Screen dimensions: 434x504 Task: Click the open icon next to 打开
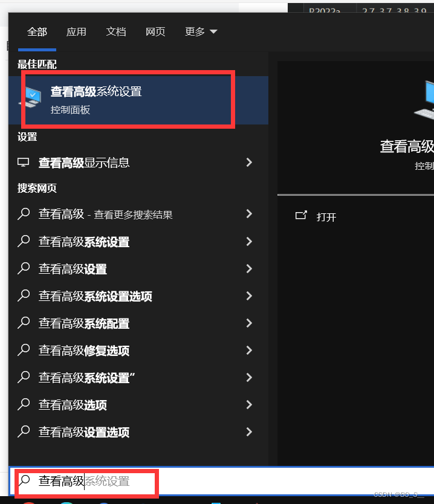(301, 215)
